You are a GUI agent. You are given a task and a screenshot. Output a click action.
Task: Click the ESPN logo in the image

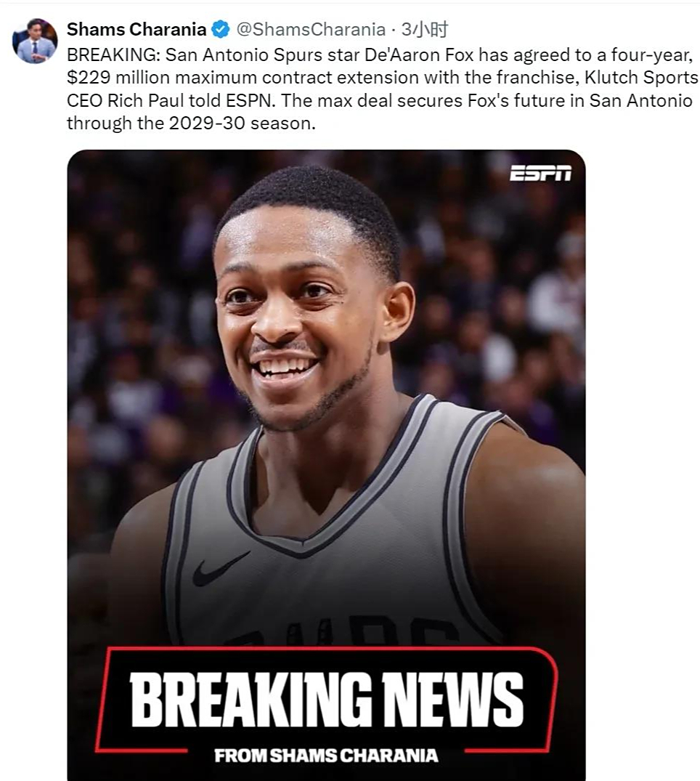click(540, 174)
